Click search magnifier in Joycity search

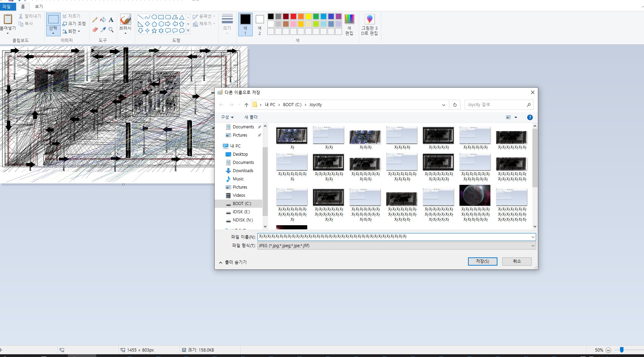click(x=529, y=105)
